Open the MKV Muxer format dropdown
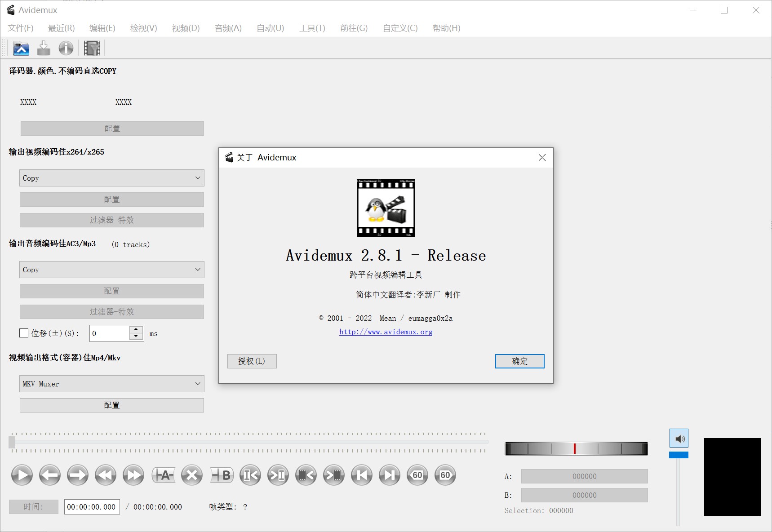This screenshot has height=532, width=772. 112,384
